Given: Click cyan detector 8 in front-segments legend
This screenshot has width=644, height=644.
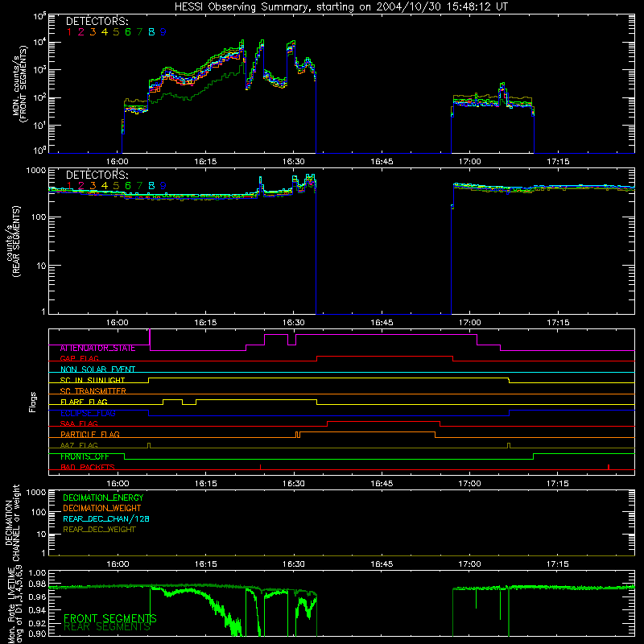Looking at the screenshot, I should [x=151, y=32].
